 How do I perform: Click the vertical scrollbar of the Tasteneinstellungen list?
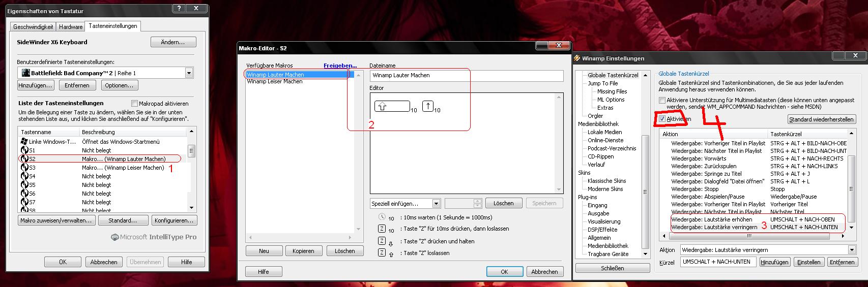(191, 170)
